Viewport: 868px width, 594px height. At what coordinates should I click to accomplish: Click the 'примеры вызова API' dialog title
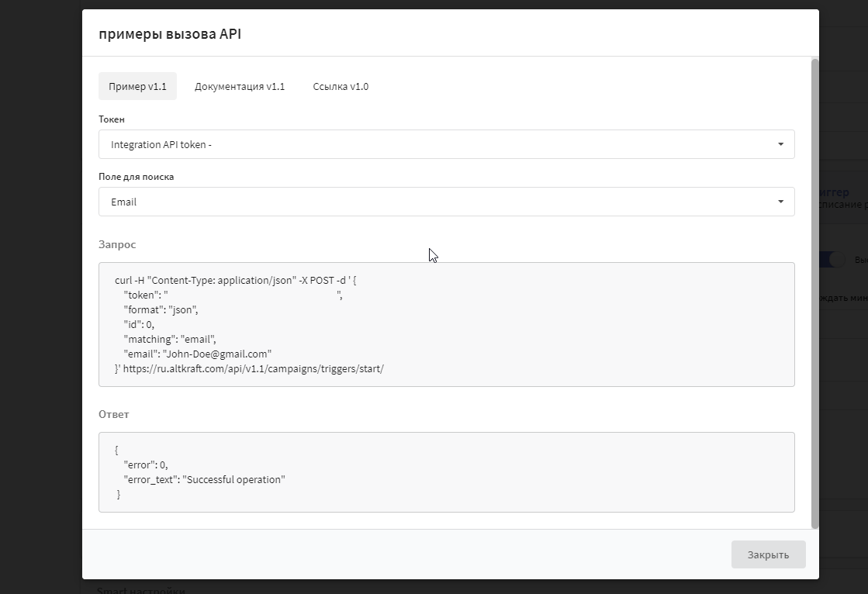click(170, 34)
